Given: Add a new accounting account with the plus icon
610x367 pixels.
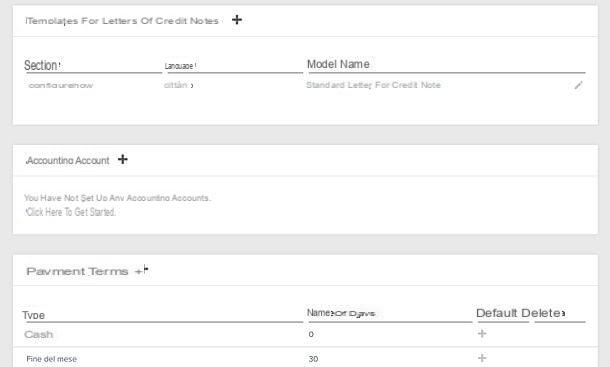Looking at the screenshot, I should [123, 159].
